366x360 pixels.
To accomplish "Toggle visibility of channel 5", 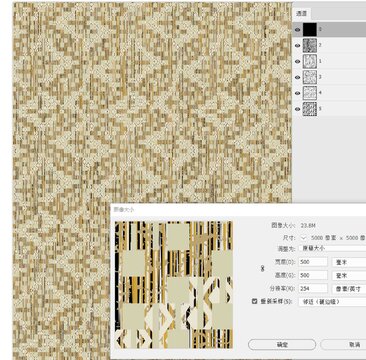I will point(298,109).
